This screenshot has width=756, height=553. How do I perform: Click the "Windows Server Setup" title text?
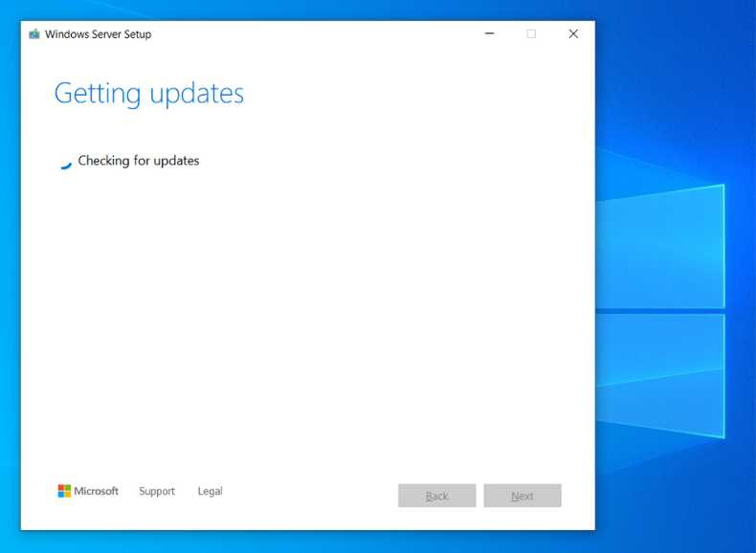pos(98,34)
